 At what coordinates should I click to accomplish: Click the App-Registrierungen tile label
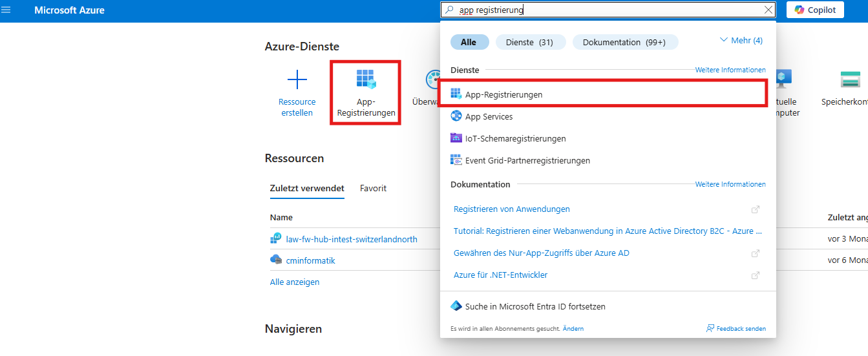pos(366,107)
